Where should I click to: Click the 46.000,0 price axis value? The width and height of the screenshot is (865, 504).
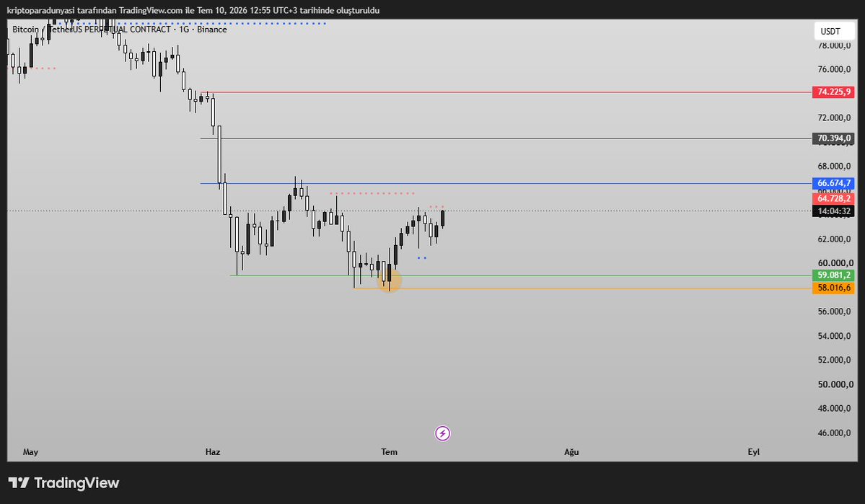pyautogui.click(x=834, y=433)
